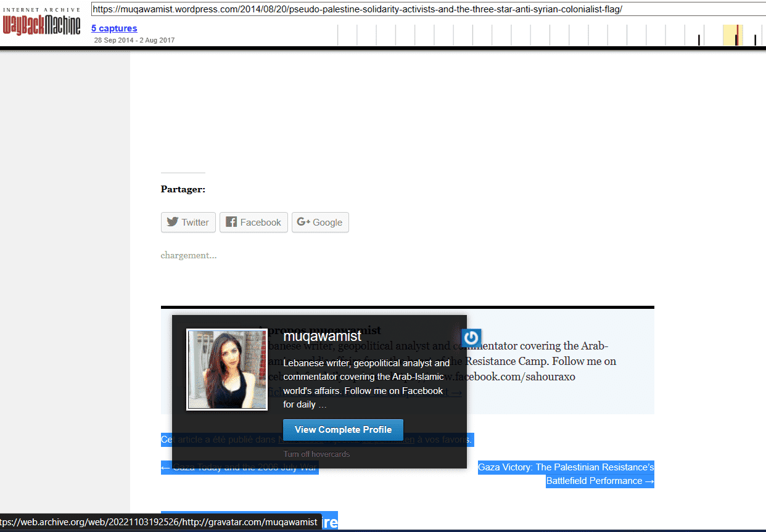
Task: Click the chargement… loading text
Action: [x=189, y=255]
